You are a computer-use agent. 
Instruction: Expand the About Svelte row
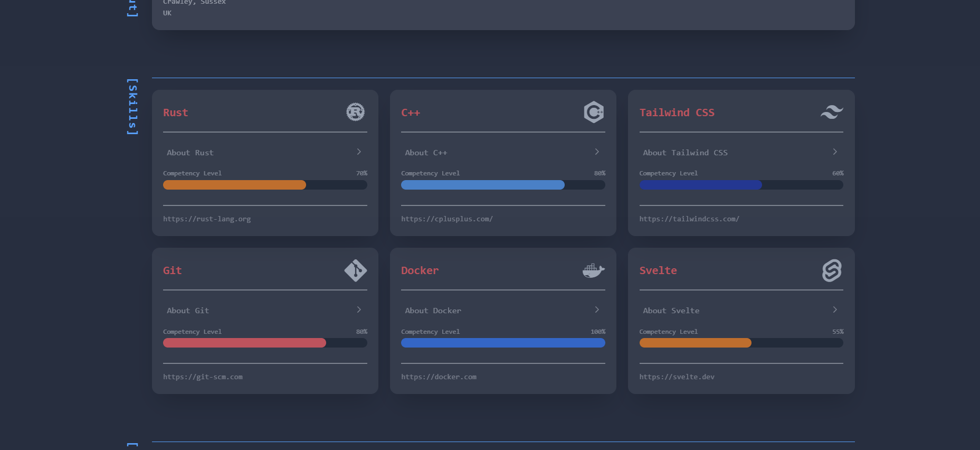741,311
